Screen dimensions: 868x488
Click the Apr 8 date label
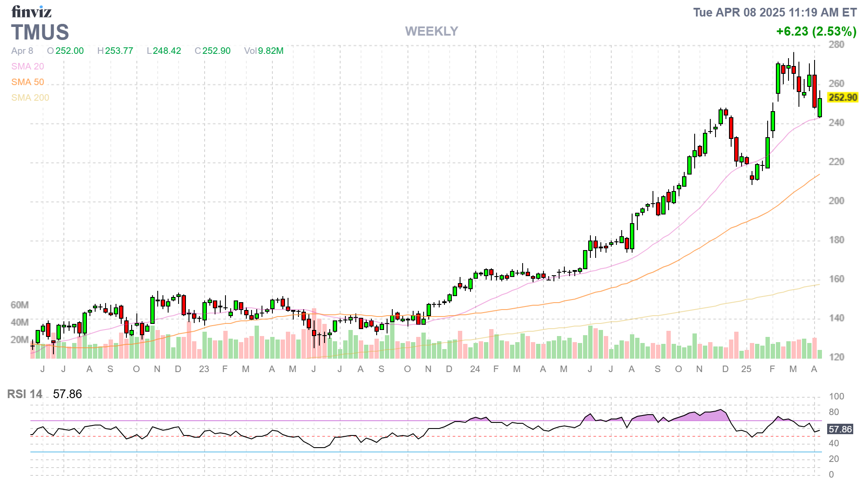point(22,51)
